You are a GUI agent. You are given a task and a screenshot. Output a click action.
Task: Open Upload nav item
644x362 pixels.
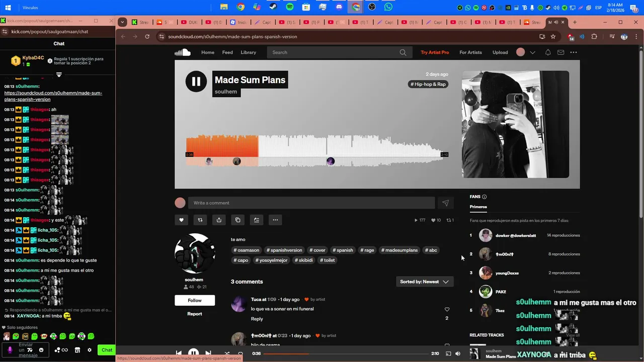point(500,52)
